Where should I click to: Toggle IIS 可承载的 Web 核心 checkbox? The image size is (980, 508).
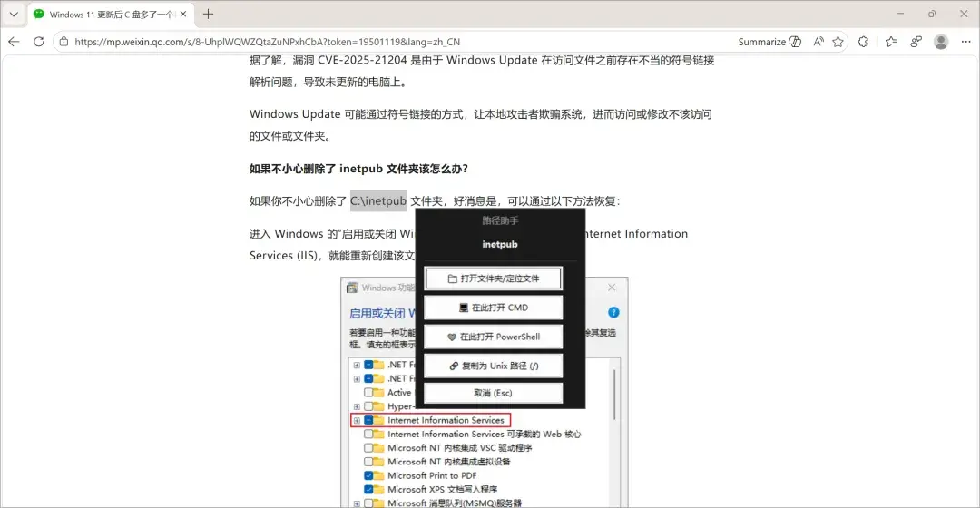[x=368, y=434]
